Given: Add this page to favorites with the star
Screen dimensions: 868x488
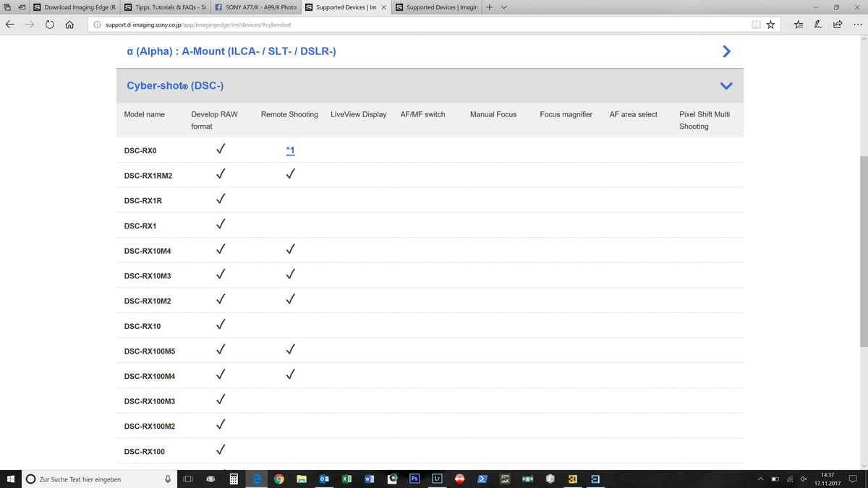Looking at the screenshot, I should [x=770, y=25].
